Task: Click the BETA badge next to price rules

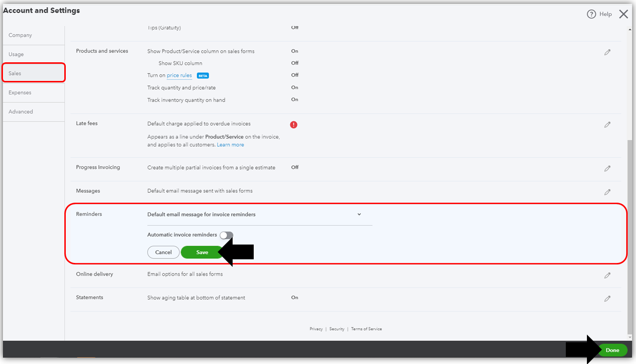Action: click(203, 76)
